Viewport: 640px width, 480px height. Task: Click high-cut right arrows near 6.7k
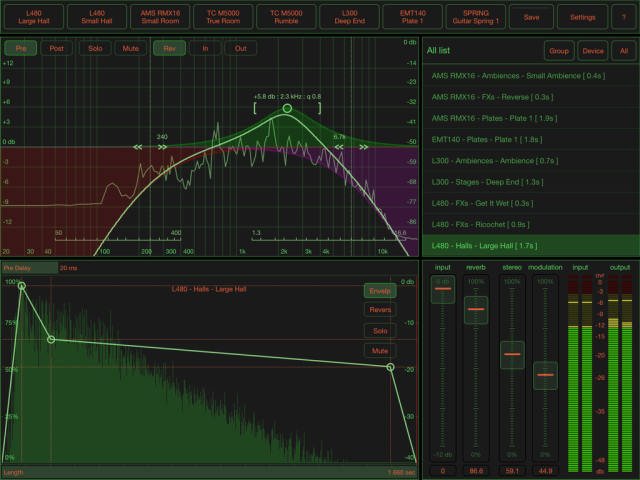click(x=364, y=147)
